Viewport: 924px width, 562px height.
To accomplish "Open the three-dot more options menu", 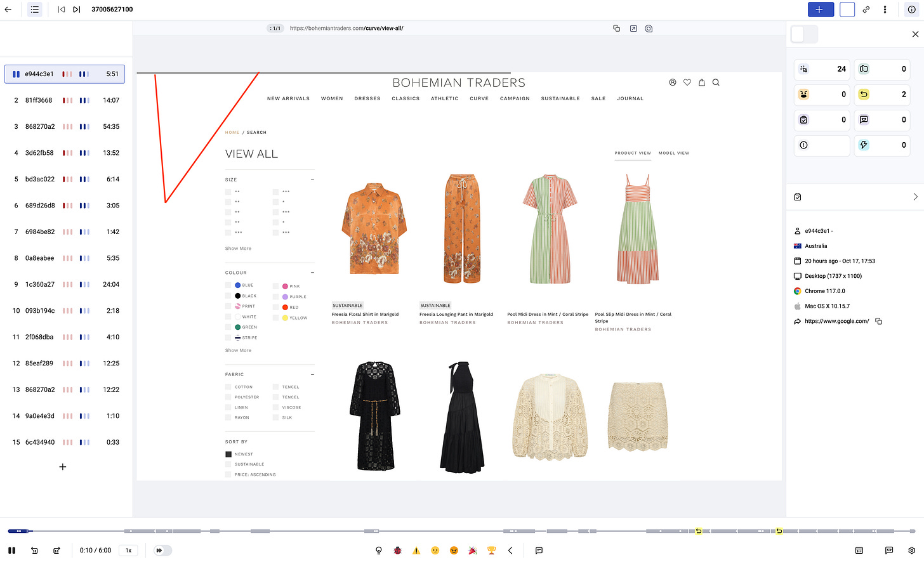I will [885, 10].
